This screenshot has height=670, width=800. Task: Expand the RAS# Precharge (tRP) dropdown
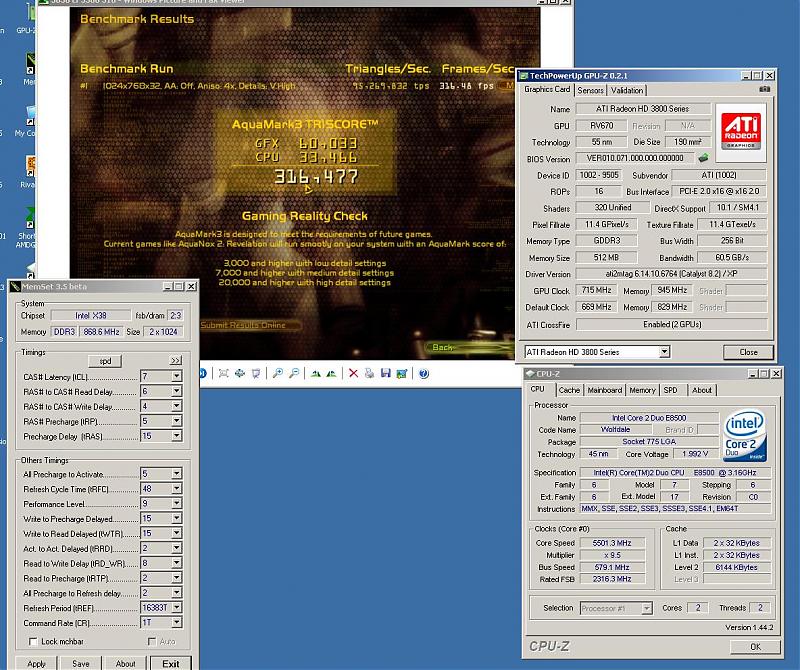177,421
